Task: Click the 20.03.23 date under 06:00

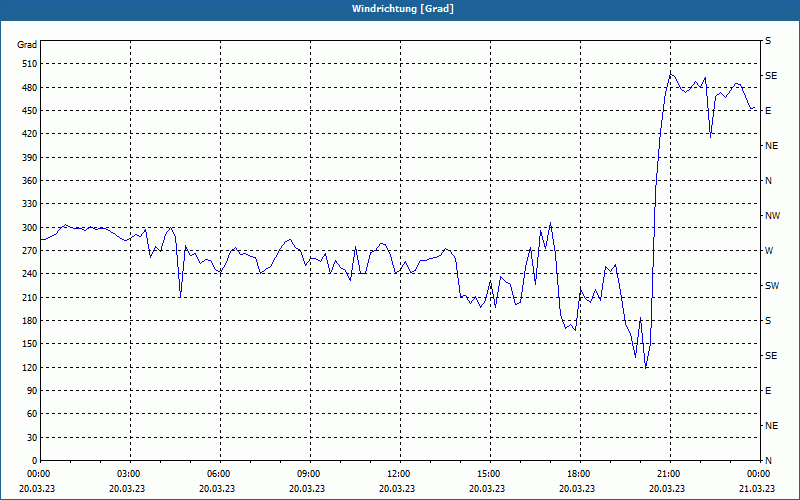Action: pyautogui.click(x=217, y=489)
